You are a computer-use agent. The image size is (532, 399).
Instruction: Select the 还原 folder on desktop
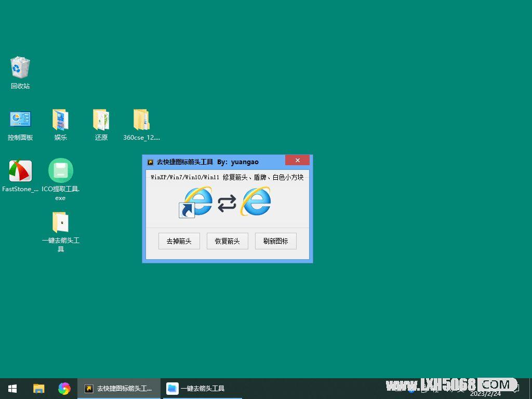point(101,125)
